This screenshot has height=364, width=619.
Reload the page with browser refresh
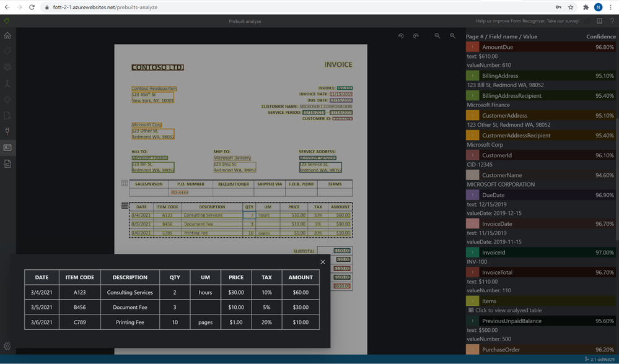32,7
